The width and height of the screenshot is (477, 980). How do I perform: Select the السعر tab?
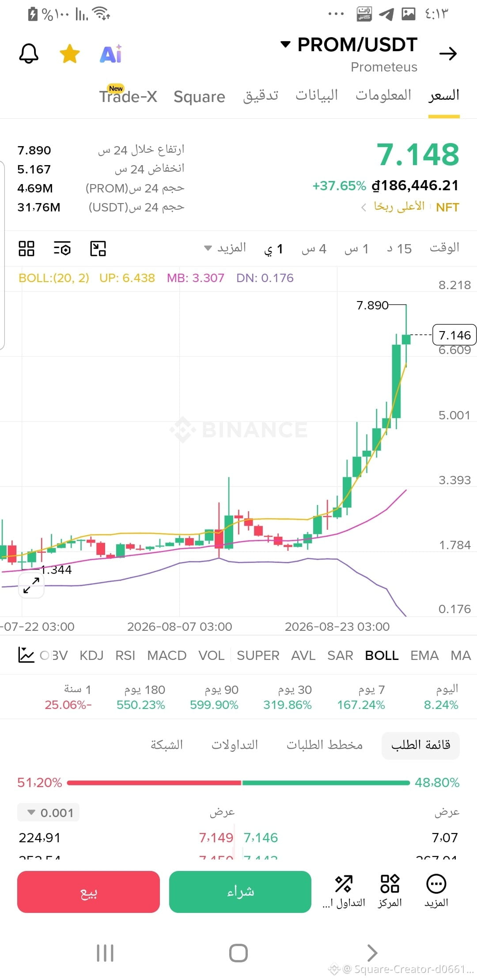(444, 95)
